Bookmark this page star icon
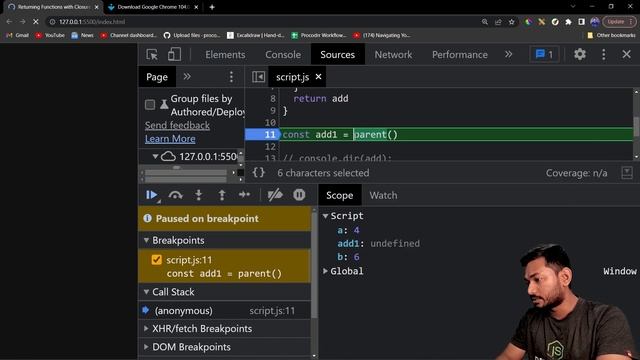 [x=511, y=22]
